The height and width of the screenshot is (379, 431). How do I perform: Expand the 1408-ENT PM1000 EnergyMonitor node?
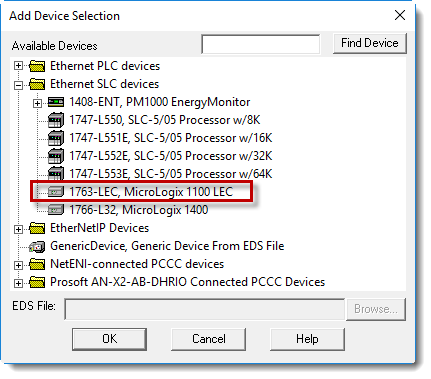tap(37, 104)
